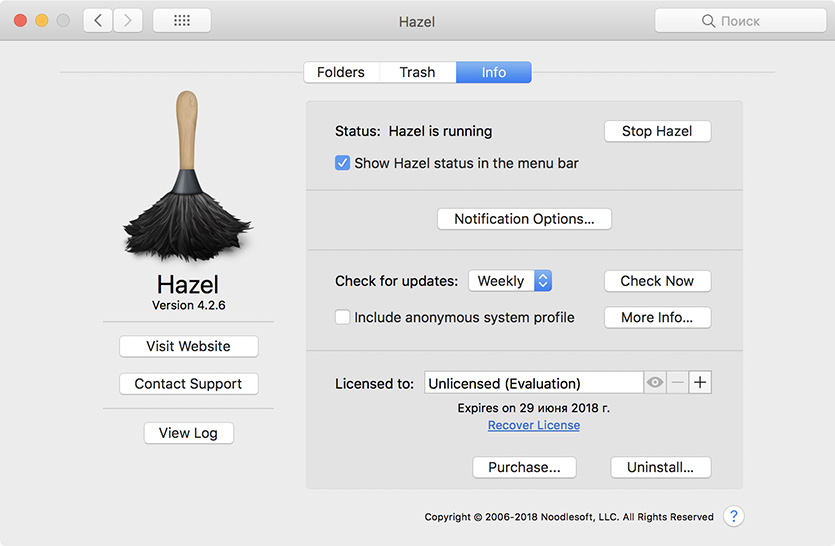835x546 pixels.
Task: Disable Show Hazel status in menu bar
Action: click(x=342, y=163)
